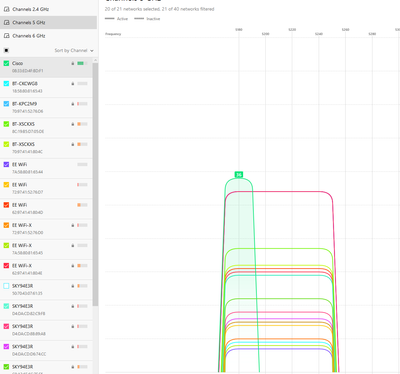
Task: Click signal bar on EE WiFi 62:97 row
Action: [x=82, y=205]
